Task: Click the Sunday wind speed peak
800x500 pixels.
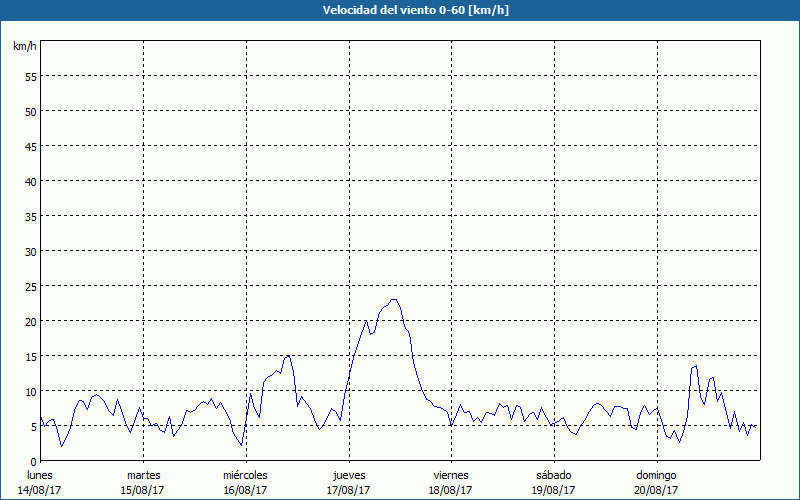Action: 695,366
